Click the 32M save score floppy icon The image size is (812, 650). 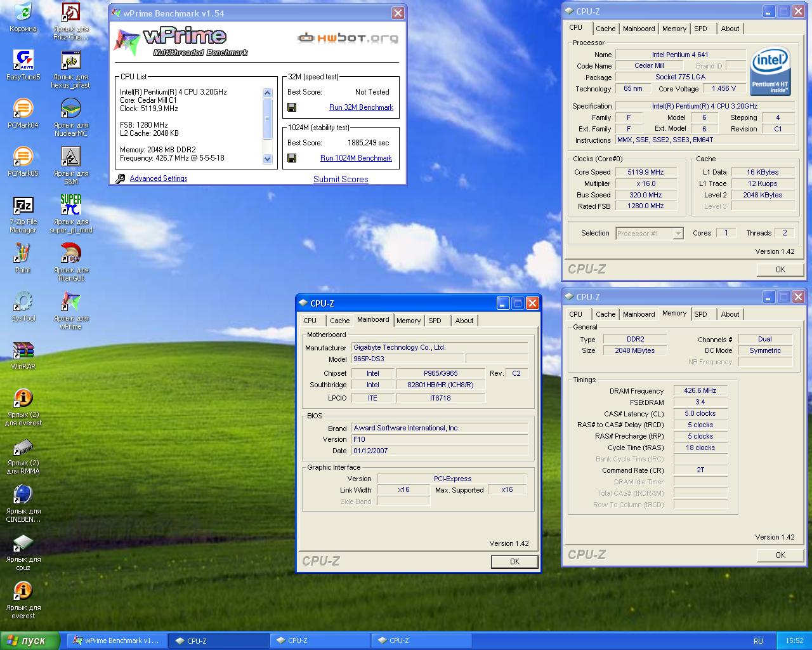click(x=292, y=107)
